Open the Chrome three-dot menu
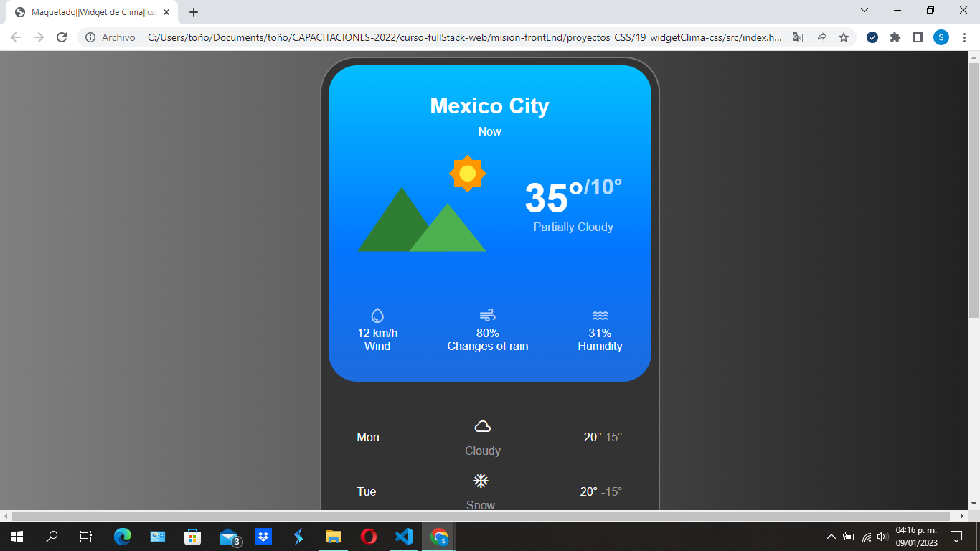Image resolution: width=980 pixels, height=551 pixels. click(x=963, y=37)
